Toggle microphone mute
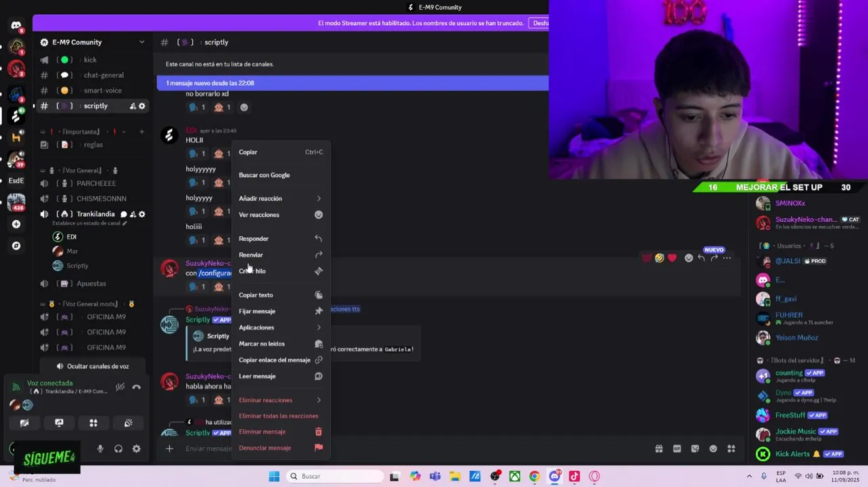The image size is (868, 487). (x=100, y=448)
